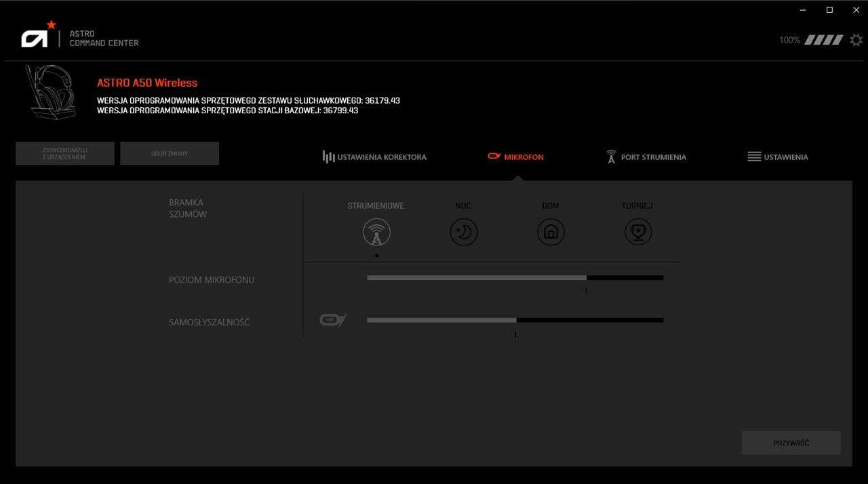868x484 pixels.
Task: Open the Ustawienia Korektora tab
Action: [374, 157]
